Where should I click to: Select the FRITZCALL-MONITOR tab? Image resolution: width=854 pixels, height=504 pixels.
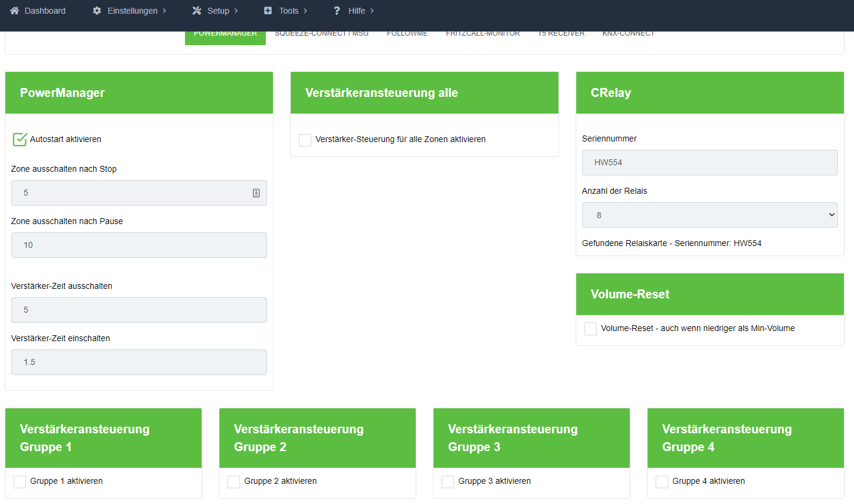(x=482, y=34)
